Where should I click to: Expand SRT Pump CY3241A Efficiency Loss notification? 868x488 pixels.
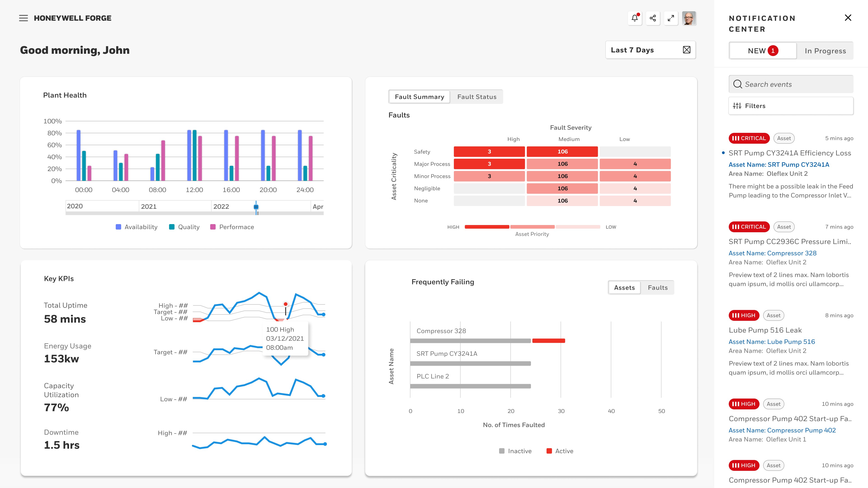(x=790, y=153)
